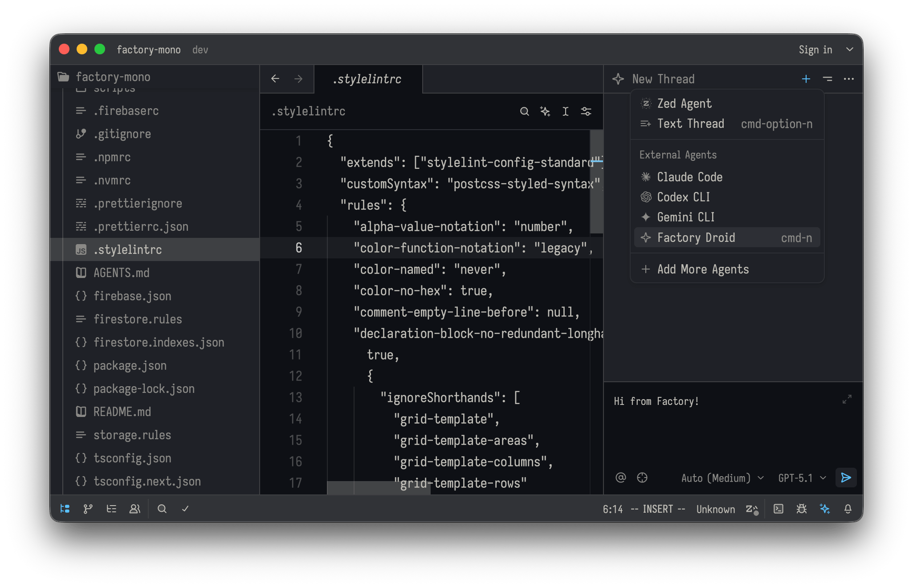Select Factory Droid menu entry
This screenshot has height=588, width=913.
point(727,237)
